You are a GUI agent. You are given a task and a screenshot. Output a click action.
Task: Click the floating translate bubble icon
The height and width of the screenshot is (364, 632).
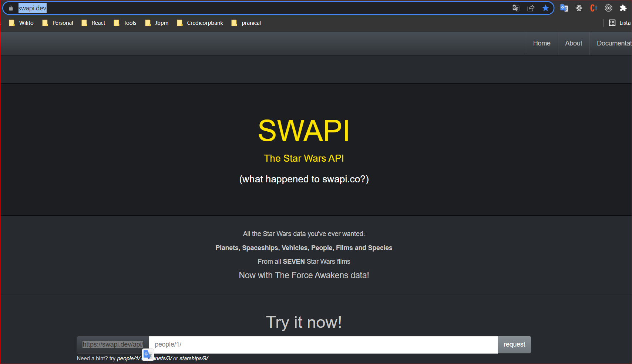pos(148,355)
